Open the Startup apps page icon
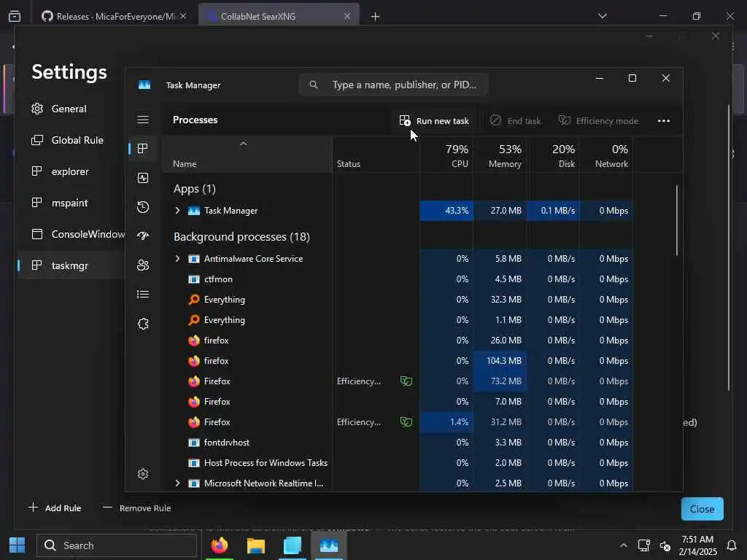The width and height of the screenshot is (747, 560). 143,236
